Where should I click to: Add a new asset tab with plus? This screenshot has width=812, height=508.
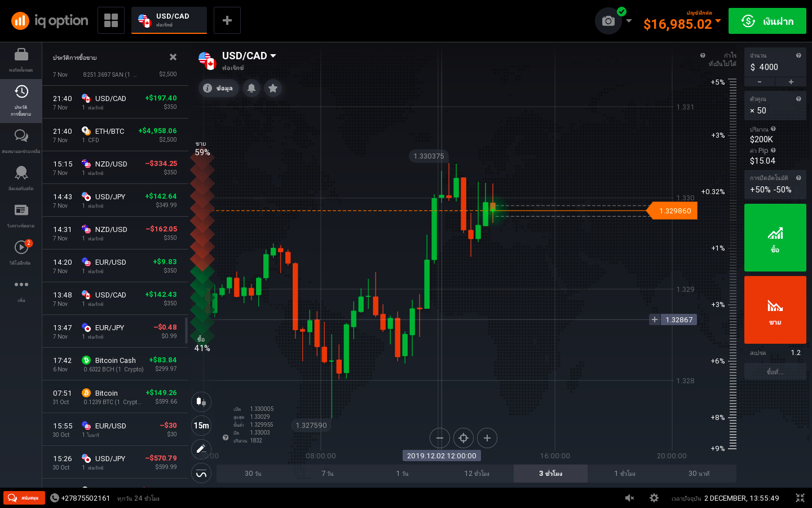(227, 20)
